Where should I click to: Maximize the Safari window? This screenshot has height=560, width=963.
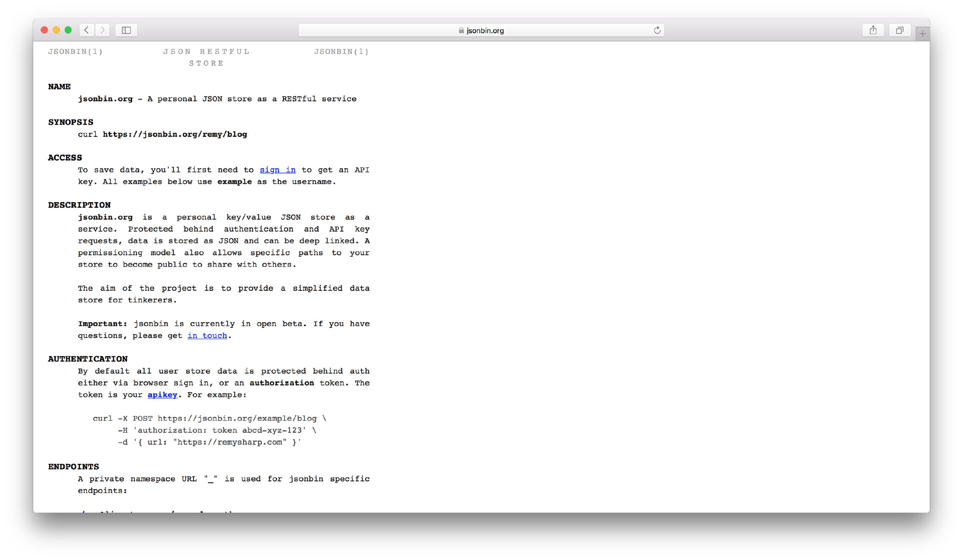[68, 30]
